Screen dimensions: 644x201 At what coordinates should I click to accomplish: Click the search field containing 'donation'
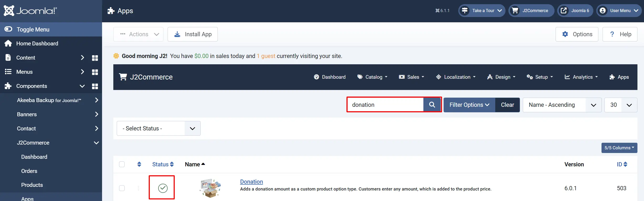click(x=385, y=105)
